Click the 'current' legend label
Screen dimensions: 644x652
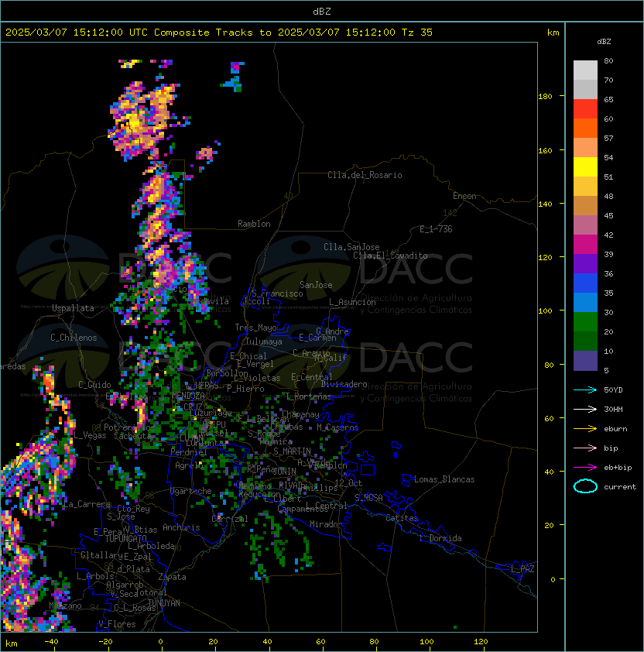(x=620, y=487)
